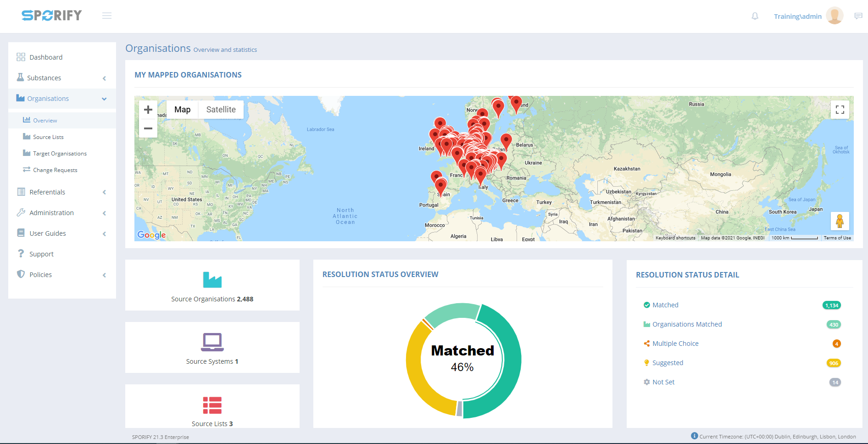The height and width of the screenshot is (444, 868).
Task: Click the notification bell icon
Action: point(755,17)
